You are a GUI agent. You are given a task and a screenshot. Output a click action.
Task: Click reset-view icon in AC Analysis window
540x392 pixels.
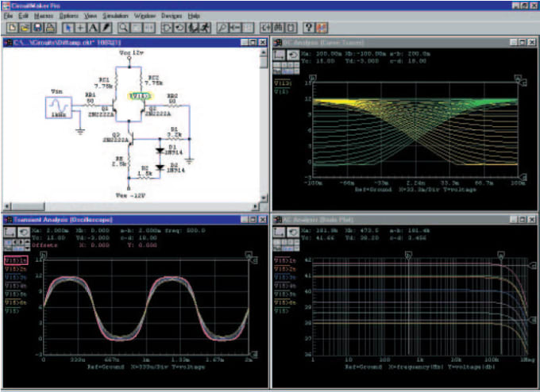(293, 233)
